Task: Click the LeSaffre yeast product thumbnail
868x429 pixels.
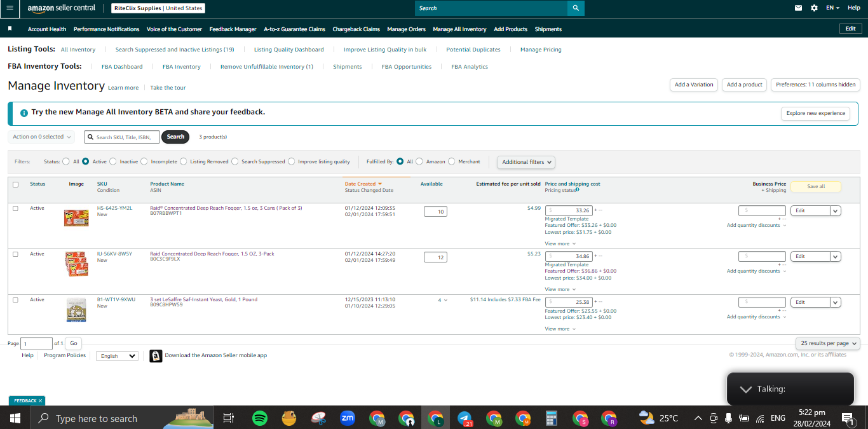Action: tap(76, 310)
